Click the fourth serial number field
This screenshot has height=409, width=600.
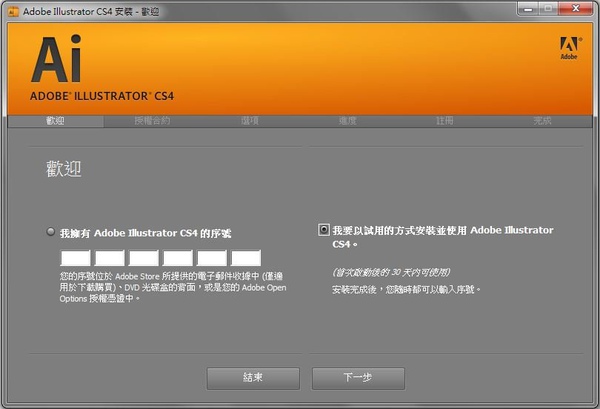pyautogui.click(x=178, y=258)
